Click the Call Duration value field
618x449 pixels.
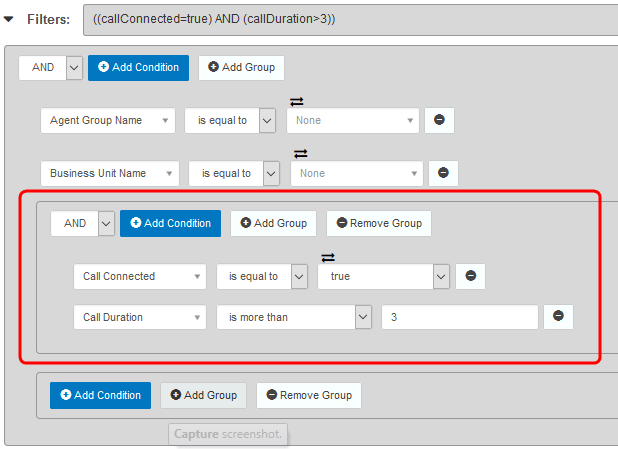pyautogui.click(x=459, y=317)
